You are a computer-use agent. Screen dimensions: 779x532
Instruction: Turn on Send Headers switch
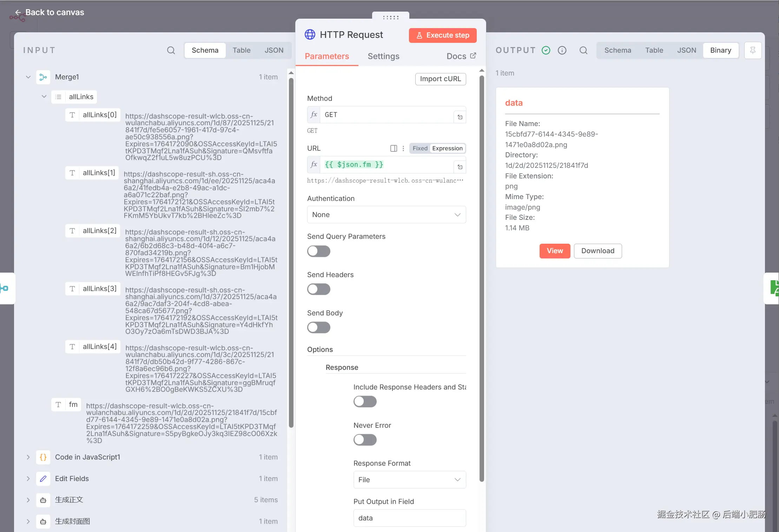pos(318,289)
